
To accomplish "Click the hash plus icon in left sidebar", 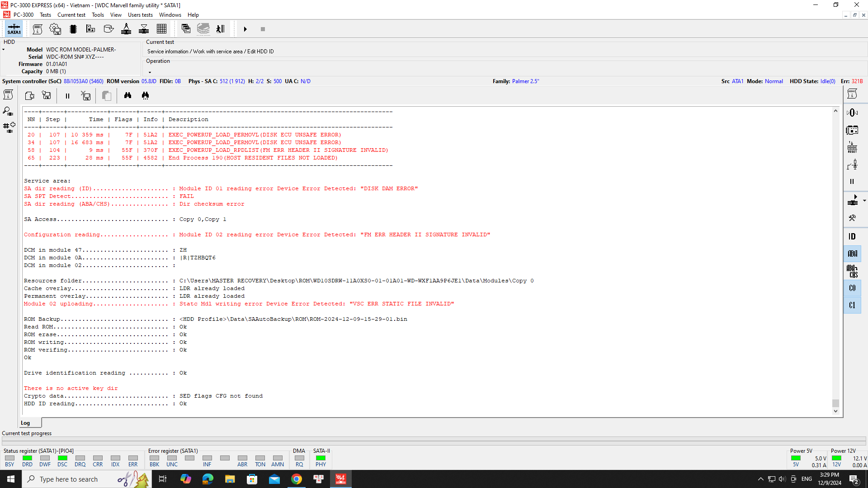I will coord(9,127).
